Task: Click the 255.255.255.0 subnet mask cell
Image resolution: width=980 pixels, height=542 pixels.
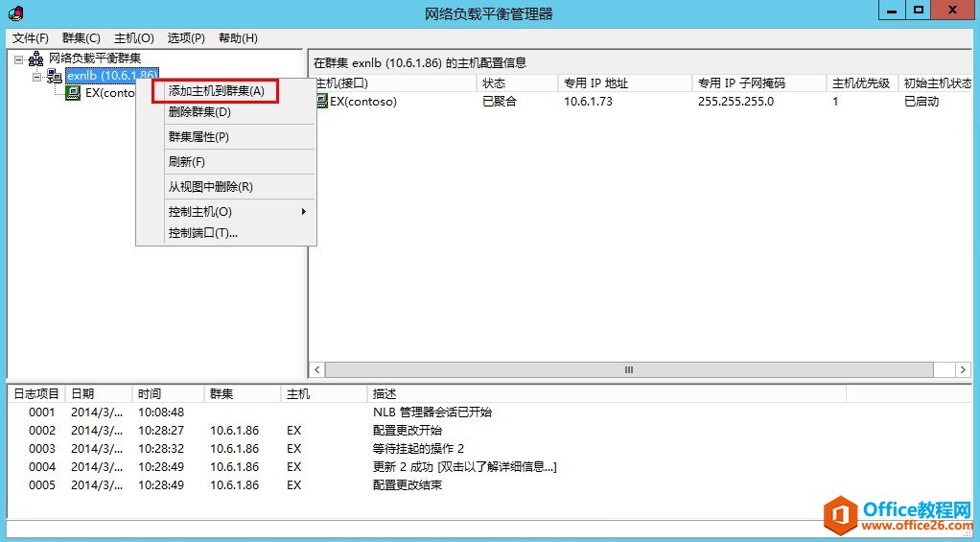Action: 735,102
